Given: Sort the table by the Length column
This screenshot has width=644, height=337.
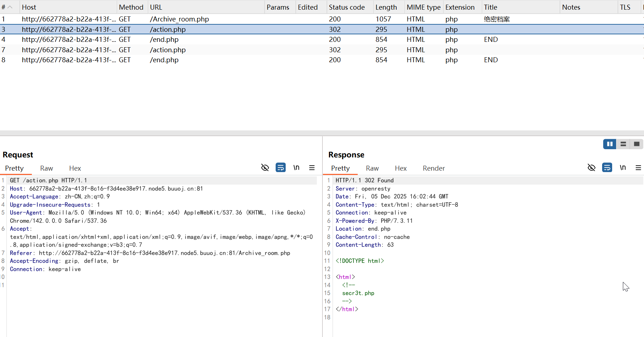Looking at the screenshot, I should click(386, 7).
